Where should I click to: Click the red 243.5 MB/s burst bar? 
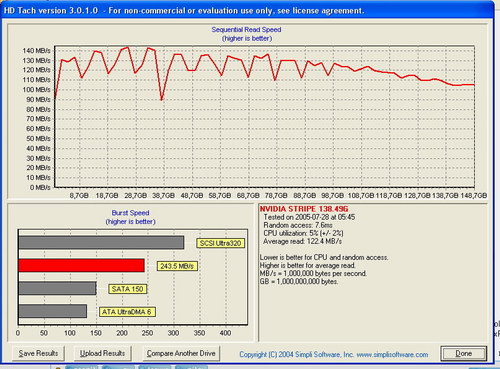(82, 265)
